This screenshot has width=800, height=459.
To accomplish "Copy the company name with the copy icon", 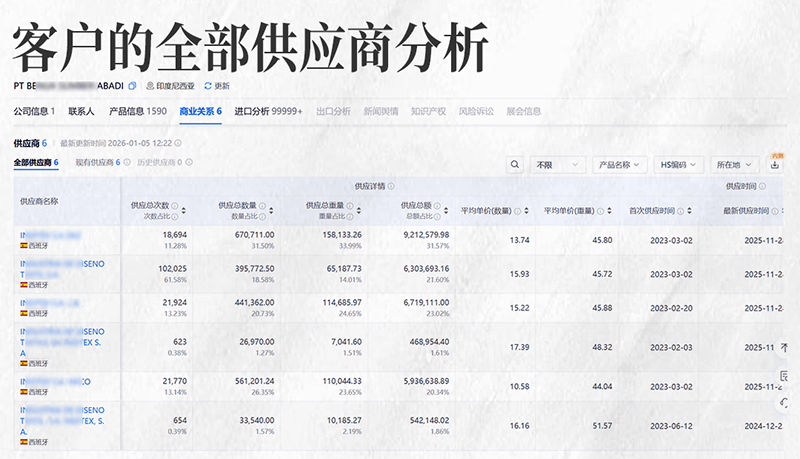I will 132,86.
